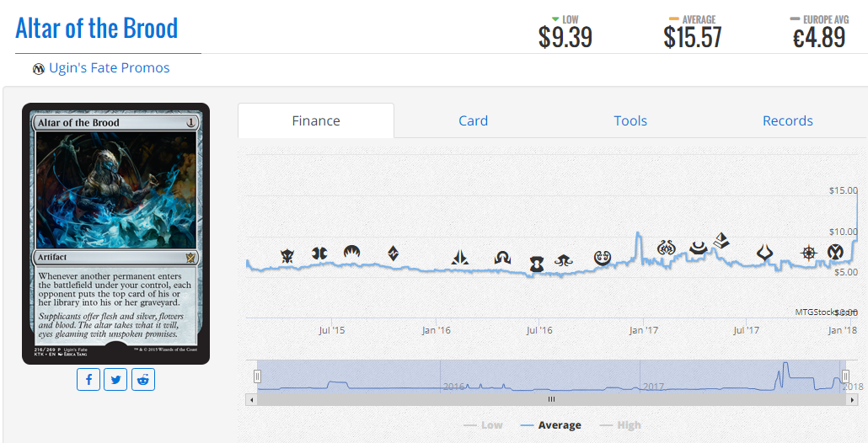868x443 pixels.
Task: Click the Ixalan compass set symbol
Action: click(x=809, y=254)
